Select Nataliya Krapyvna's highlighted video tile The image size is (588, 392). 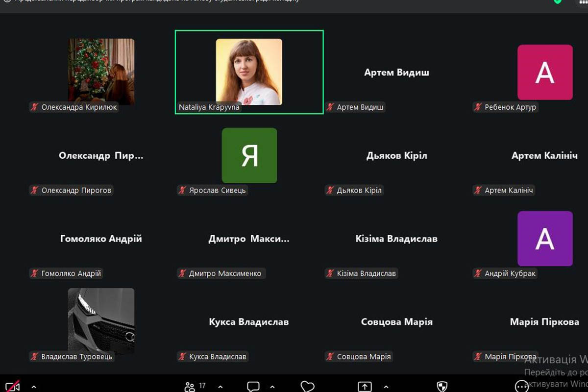[249, 72]
